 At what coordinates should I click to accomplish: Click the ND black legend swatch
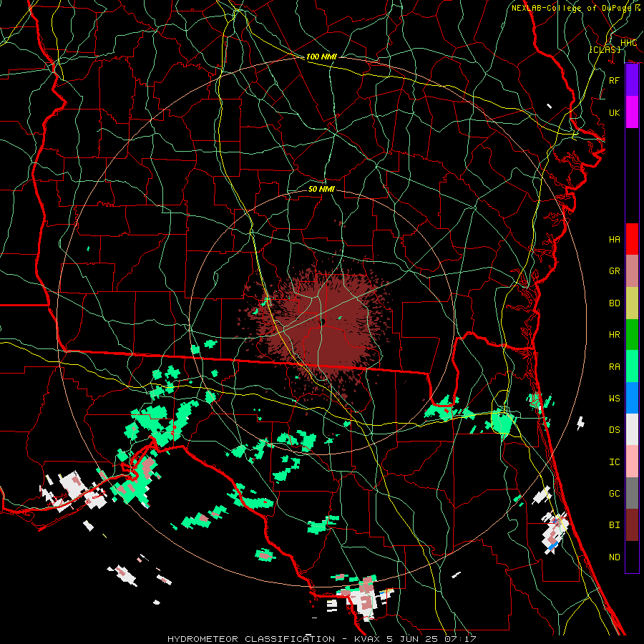(632, 557)
